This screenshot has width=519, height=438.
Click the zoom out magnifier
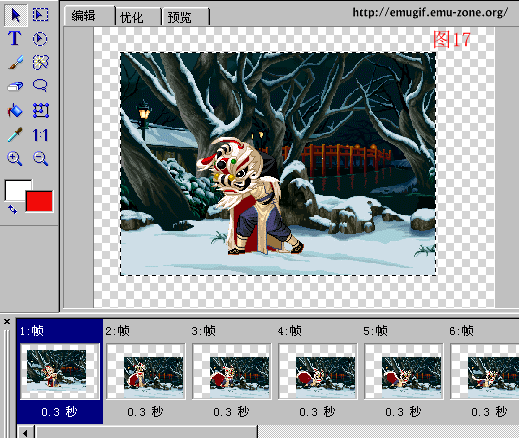point(40,159)
